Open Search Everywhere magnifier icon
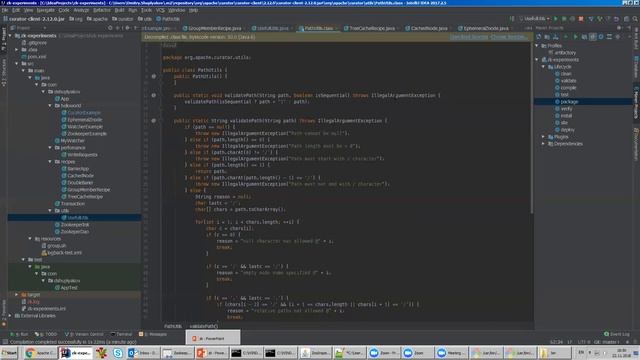The image size is (640, 360). pos(635,19)
